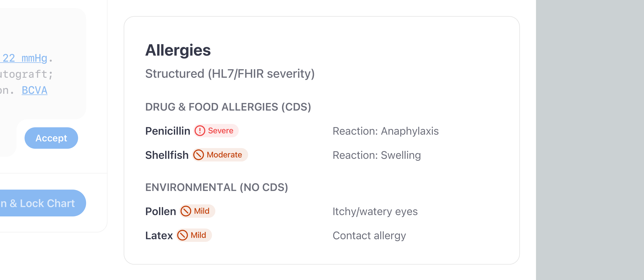Click the Mild badge on the Latex row
This screenshot has width=644, height=280.
[194, 235]
